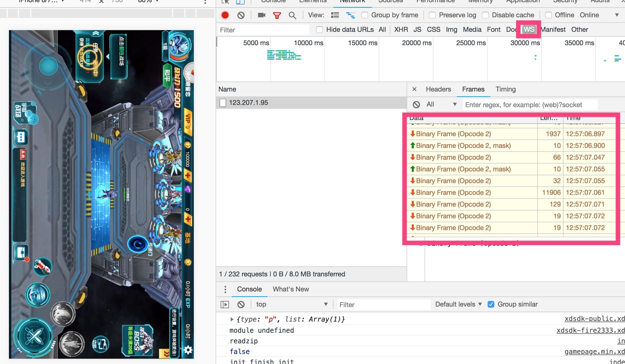The image size is (625, 364).
Task: Check Disable cache option
Action: pos(485,15)
